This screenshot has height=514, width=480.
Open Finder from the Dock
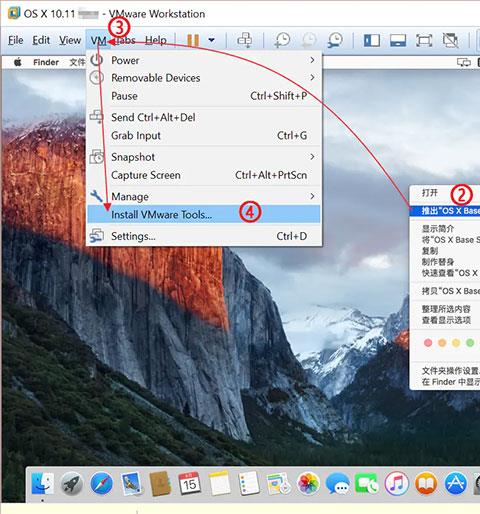point(43,483)
